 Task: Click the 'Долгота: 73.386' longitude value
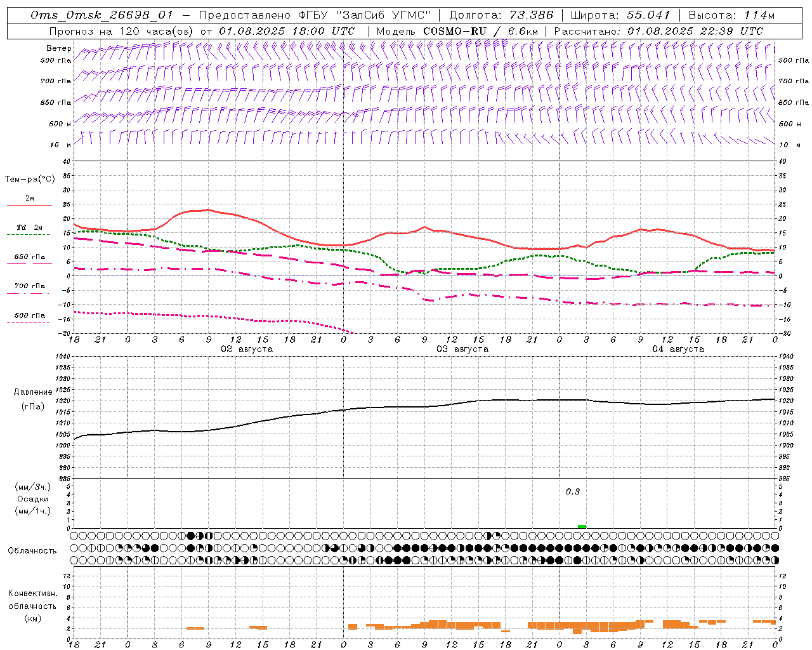(x=501, y=15)
